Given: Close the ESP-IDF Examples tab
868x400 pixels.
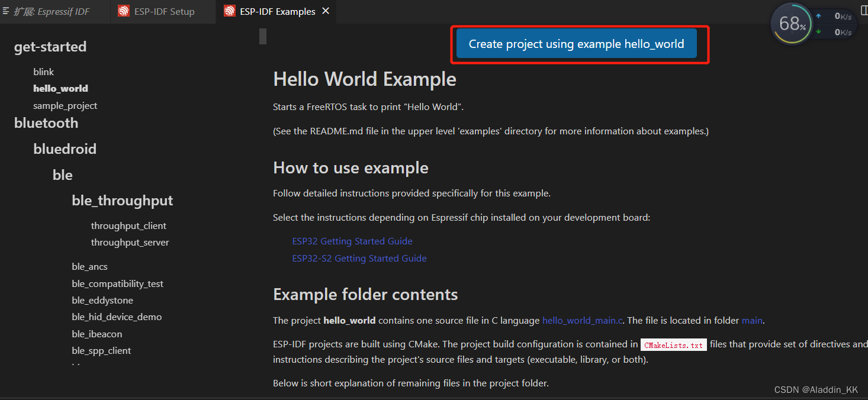Looking at the screenshot, I should 326,11.
